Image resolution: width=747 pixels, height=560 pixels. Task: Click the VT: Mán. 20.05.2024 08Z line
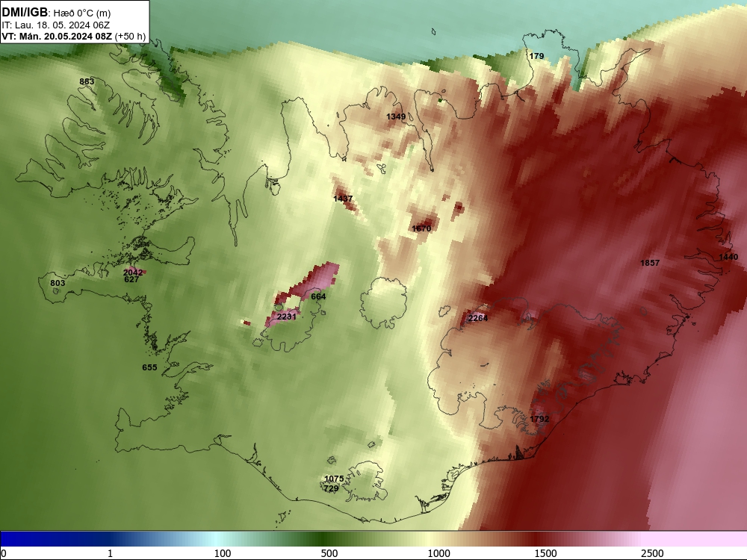click(74, 37)
